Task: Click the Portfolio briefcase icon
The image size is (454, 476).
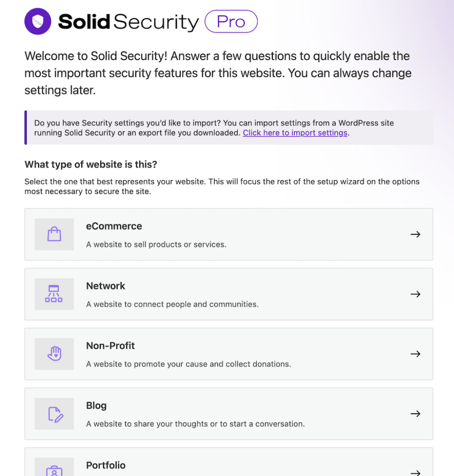Action: click(54, 470)
